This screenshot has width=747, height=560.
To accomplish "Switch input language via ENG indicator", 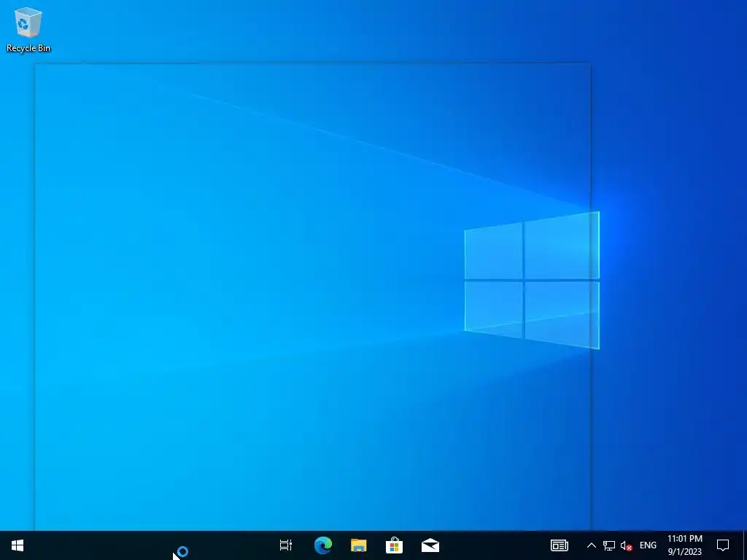I will [x=648, y=545].
